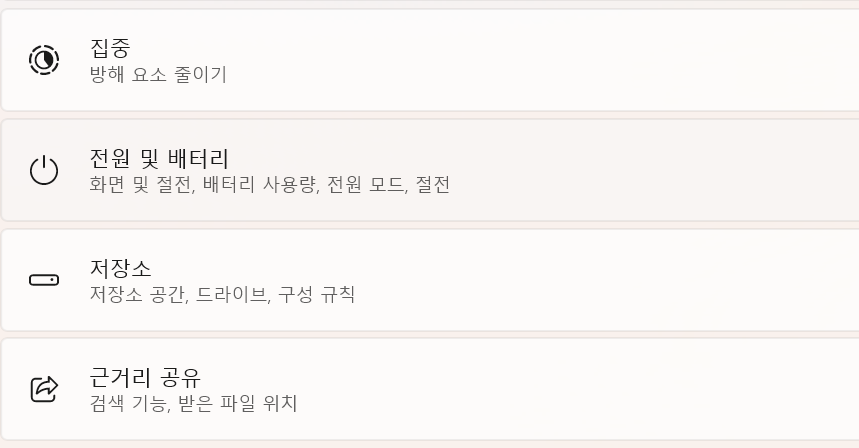Click the 전원 및 배터리 title label
Viewport: 859px width, 448px height.
tap(159, 158)
